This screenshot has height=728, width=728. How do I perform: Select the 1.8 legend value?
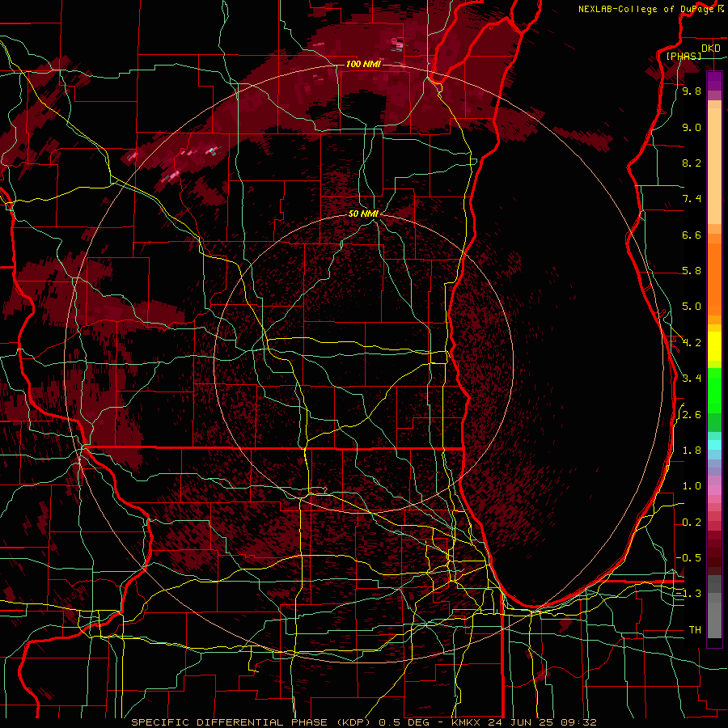[692, 451]
